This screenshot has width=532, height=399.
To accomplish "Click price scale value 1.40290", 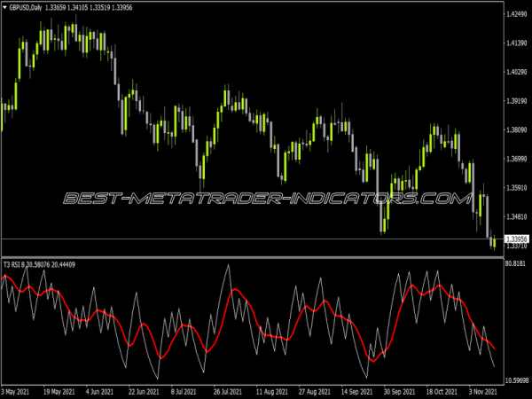I will pos(516,72).
